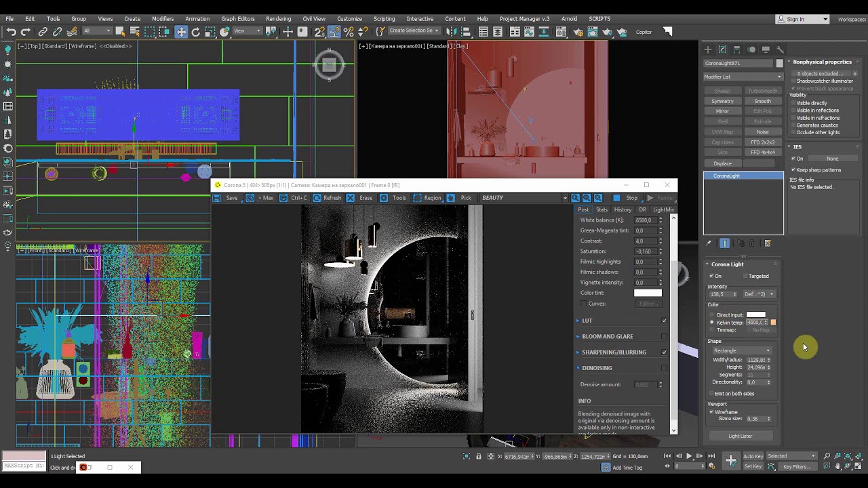Activate the Select and Rotate tool

196,32
